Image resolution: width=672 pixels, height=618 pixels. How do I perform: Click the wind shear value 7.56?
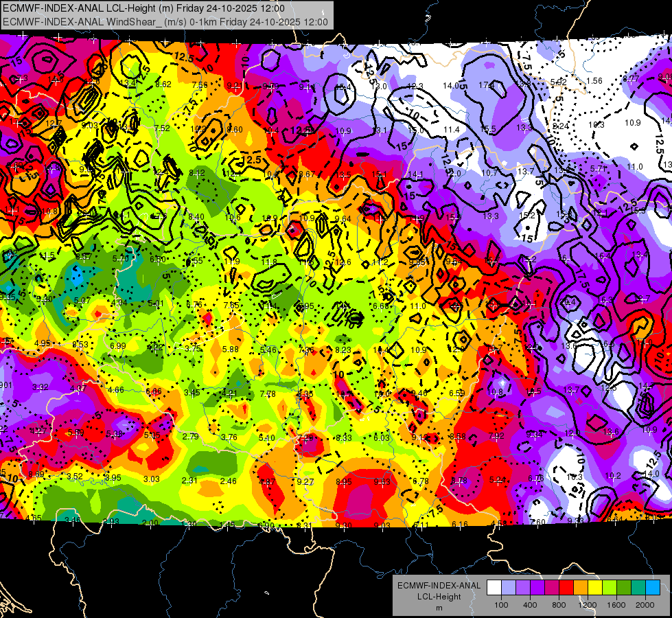(200, 85)
